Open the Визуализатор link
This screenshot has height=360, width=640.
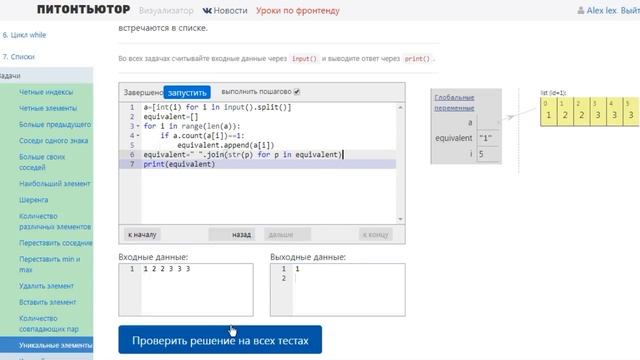tap(166, 11)
